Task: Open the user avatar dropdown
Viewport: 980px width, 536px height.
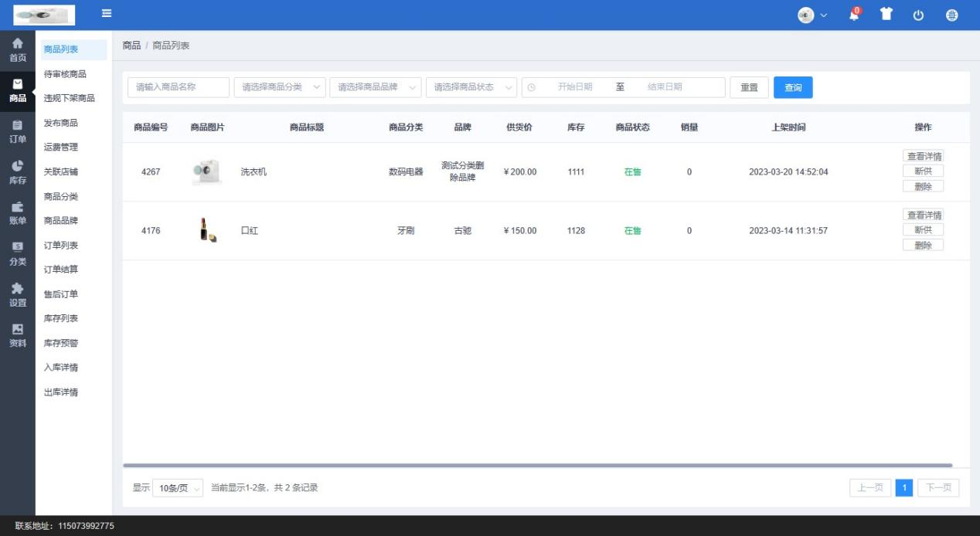Action: click(812, 15)
